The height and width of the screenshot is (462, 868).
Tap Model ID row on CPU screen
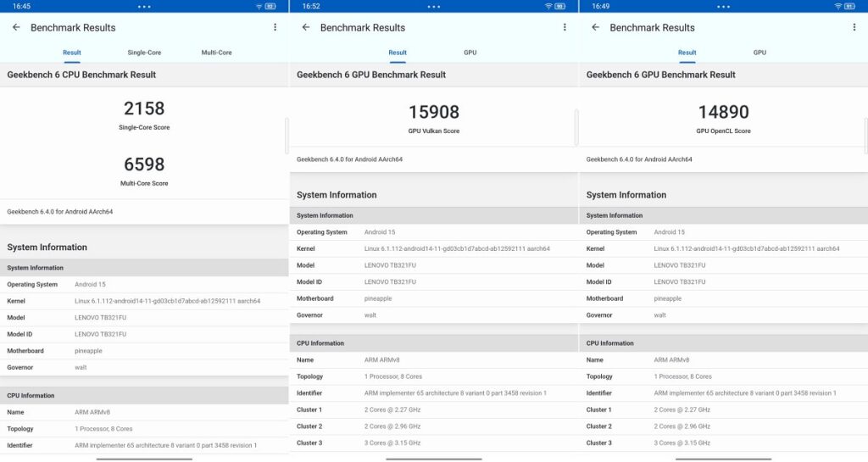pyautogui.click(x=144, y=334)
